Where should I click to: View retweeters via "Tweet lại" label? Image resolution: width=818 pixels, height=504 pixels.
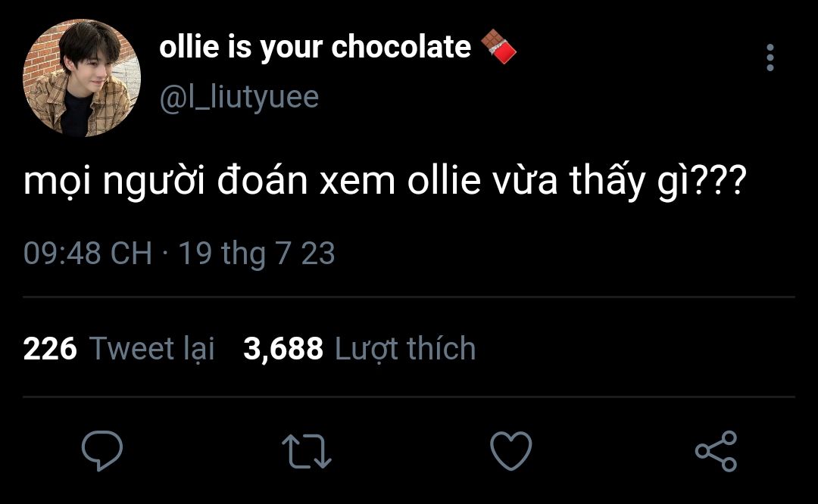pyautogui.click(x=152, y=349)
